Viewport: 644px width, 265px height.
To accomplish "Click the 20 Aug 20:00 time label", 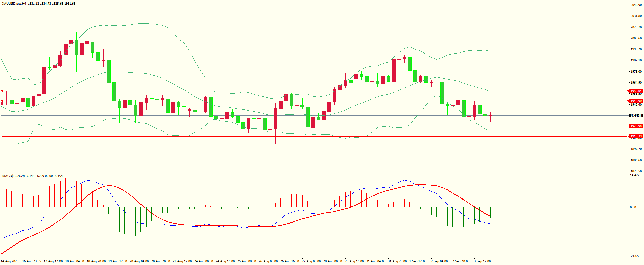I will (161, 261).
